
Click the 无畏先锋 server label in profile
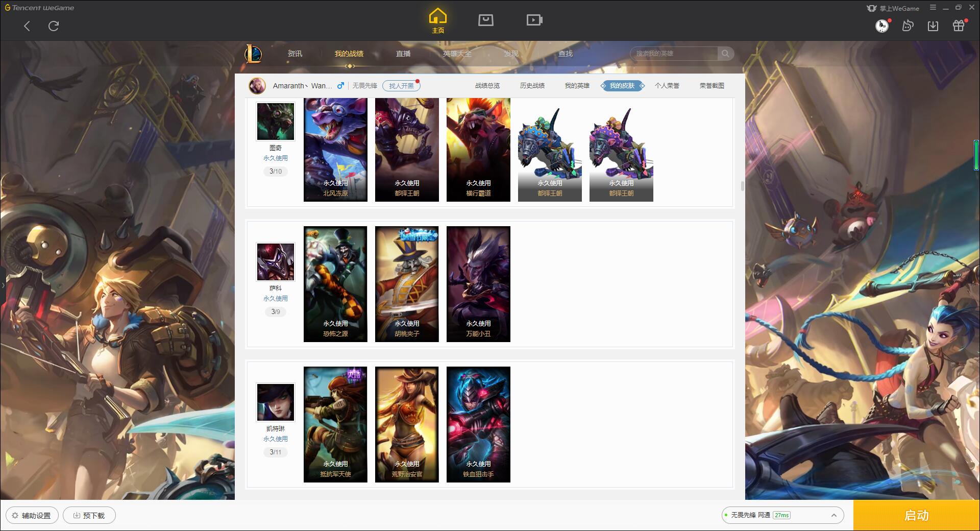pos(364,86)
